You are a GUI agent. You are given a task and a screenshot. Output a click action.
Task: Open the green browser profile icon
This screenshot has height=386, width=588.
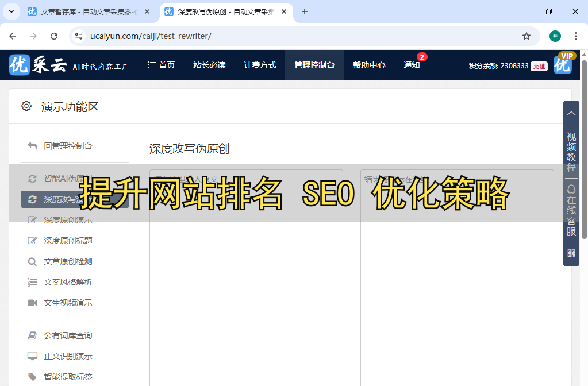555,36
